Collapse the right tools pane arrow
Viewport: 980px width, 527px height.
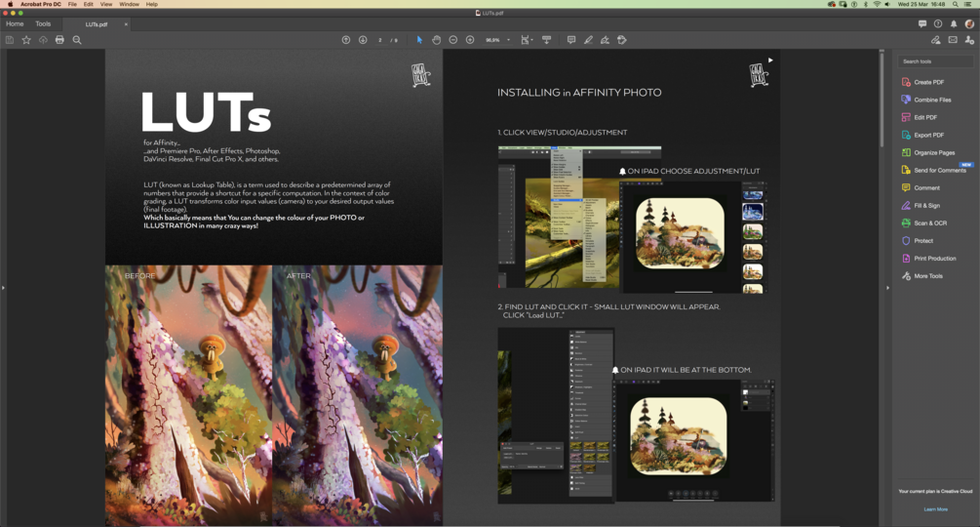coord(887,288)
